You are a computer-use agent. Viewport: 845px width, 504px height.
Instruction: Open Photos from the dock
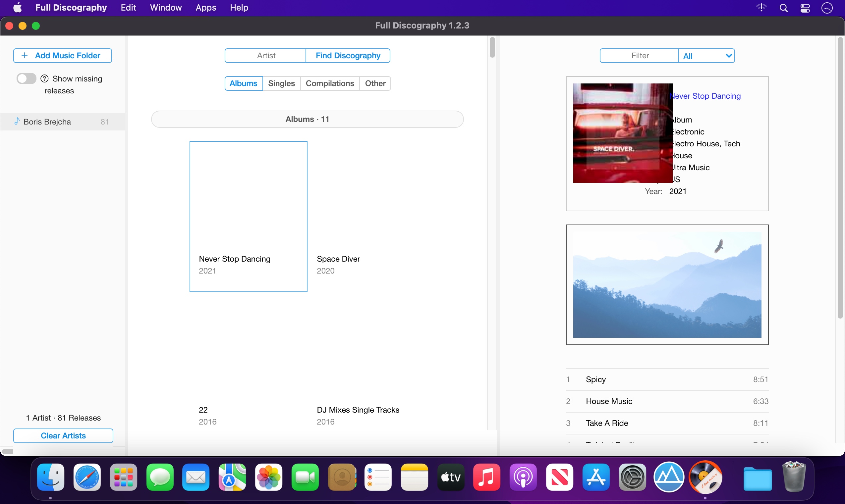coord(269,477)
